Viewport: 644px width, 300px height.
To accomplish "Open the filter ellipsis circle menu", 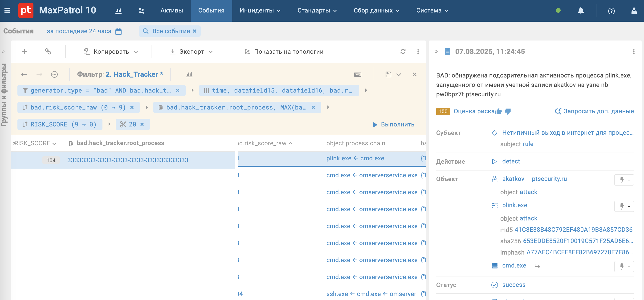I will 54,74.
